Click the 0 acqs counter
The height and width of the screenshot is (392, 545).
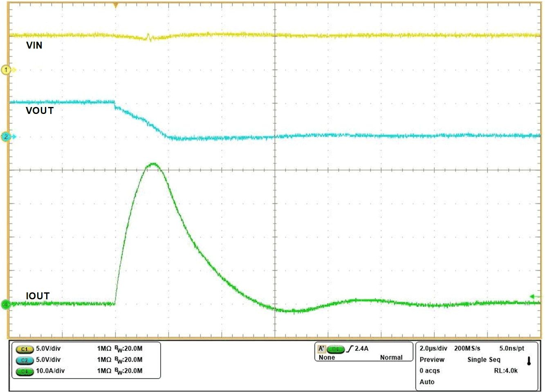(x=429, y=371)
